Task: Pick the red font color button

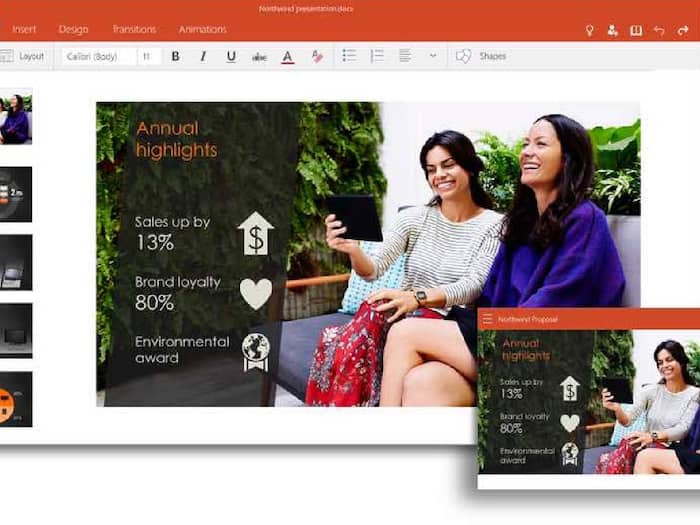Action: [288, 57]
